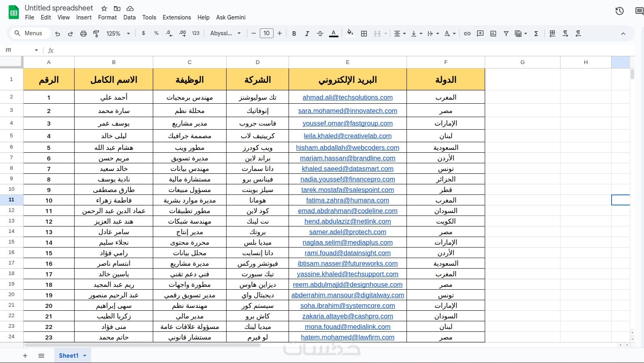This screenshot has height=363, width=644.
Task: Click Ask Gemini in the menu bar
Action: pyautogui.click(x=231, y=17)
